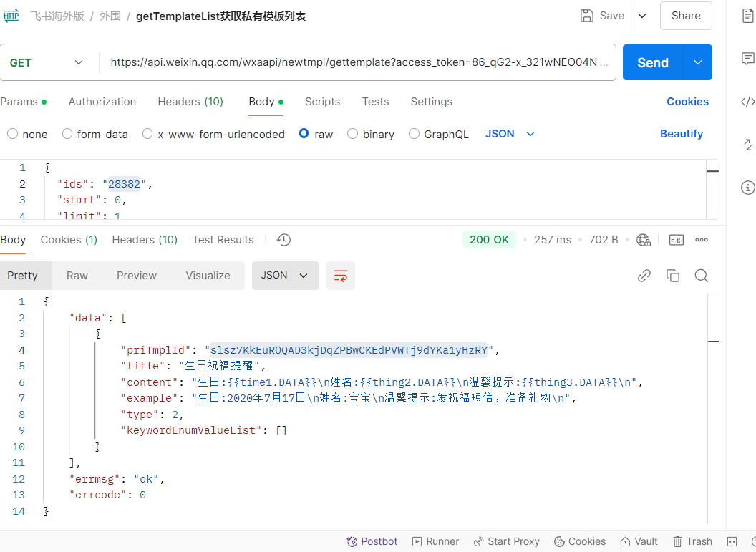Select the GraphQL body type radio

[414, 134]
